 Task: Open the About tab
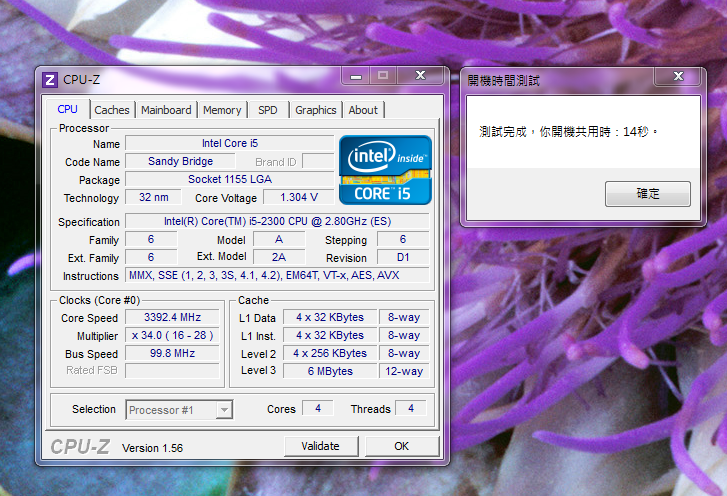[x=363, y=110]
